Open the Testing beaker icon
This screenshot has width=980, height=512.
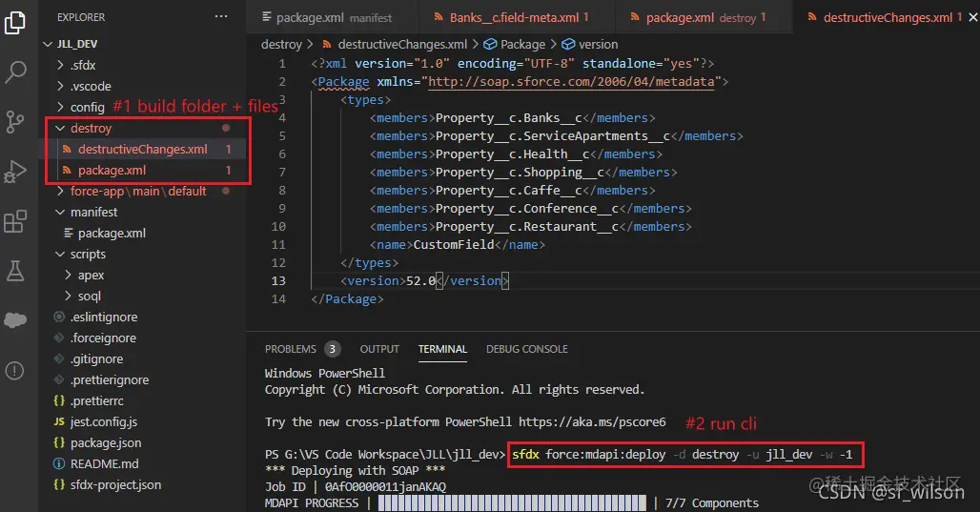pos(15,271)
